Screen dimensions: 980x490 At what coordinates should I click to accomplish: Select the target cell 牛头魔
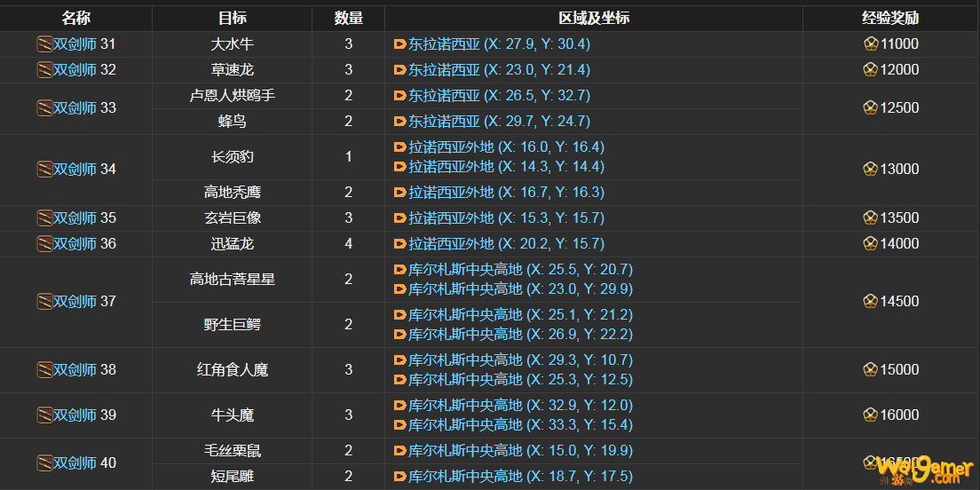click(x=232, y=415)
